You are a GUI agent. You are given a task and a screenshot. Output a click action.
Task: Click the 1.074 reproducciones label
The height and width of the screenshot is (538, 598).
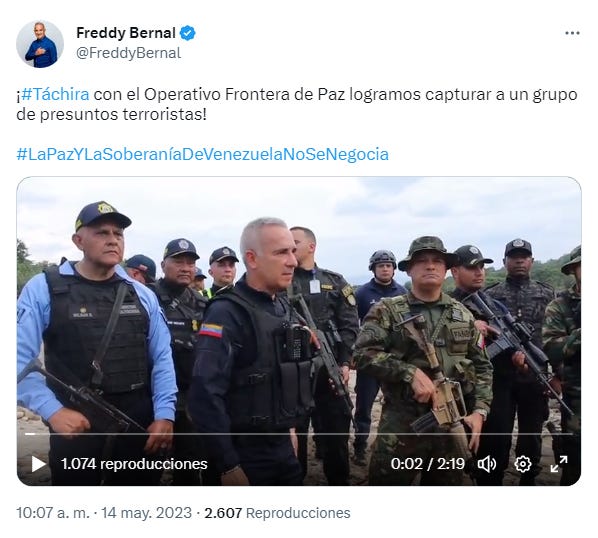point(134,464)
